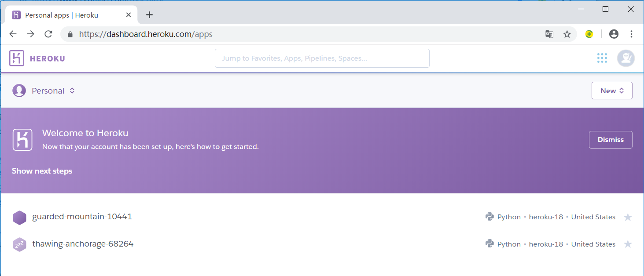Screen dimensions: 644x276
Task: Click the Jump to Favorites search field
Action: tap(322, 58)
